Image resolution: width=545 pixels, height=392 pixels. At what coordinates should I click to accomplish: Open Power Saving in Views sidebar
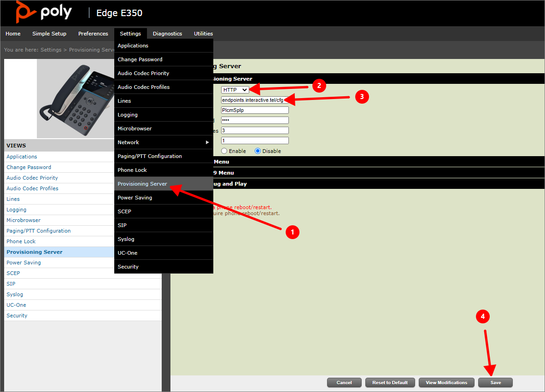tap(23, 263)
